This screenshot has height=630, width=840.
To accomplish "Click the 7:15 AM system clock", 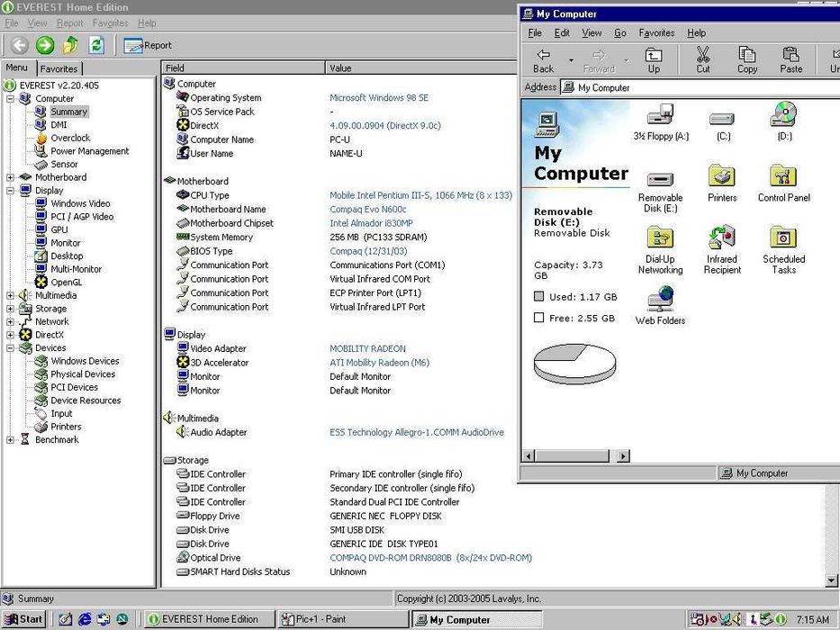I will [812, 620].
